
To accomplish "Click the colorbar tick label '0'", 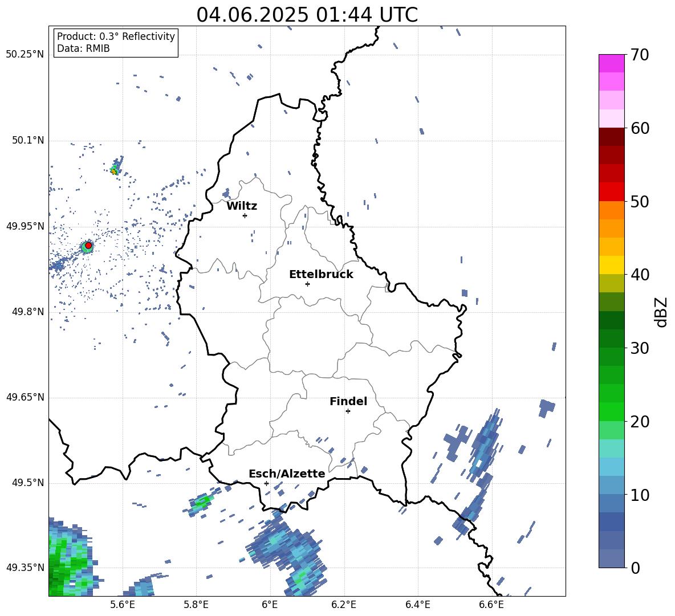I will 635,568.
